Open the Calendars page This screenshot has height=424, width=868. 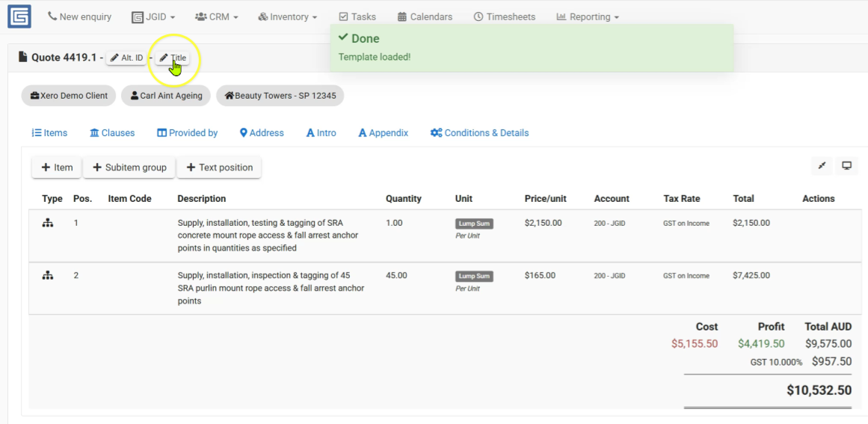pyautogui.click(x=425, y=16)
